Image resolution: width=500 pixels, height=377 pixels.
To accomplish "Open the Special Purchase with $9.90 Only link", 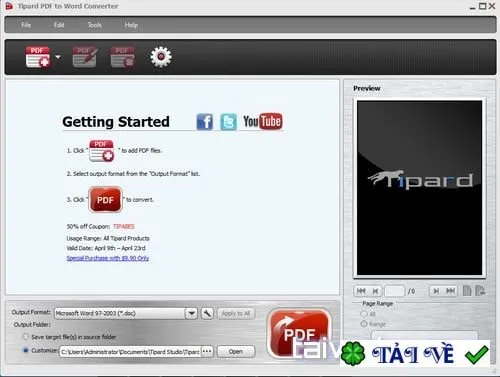I will (x=108, y=258).
